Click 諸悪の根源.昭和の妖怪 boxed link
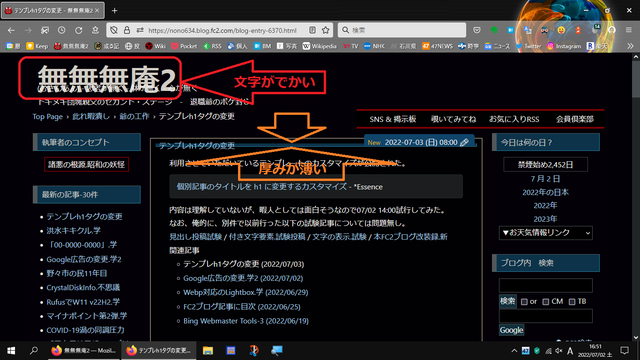 (87, 164)
